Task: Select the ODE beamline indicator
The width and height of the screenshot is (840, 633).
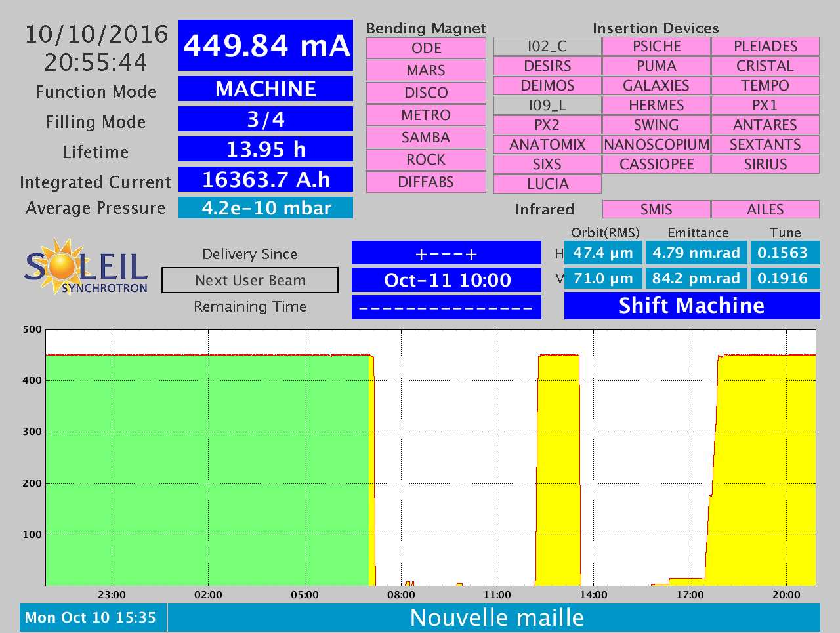Action: pyautogui.click(x=426, y=49)
